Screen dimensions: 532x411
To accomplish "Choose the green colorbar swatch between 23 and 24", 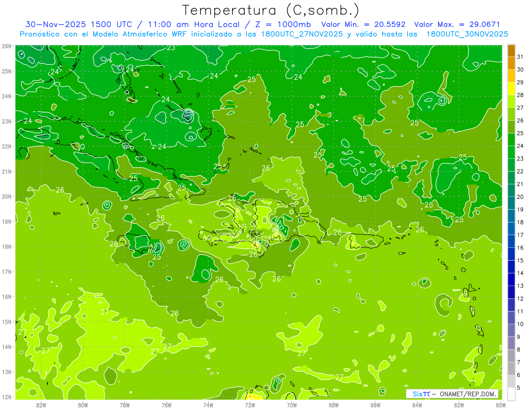I will (x=511, y=152).
